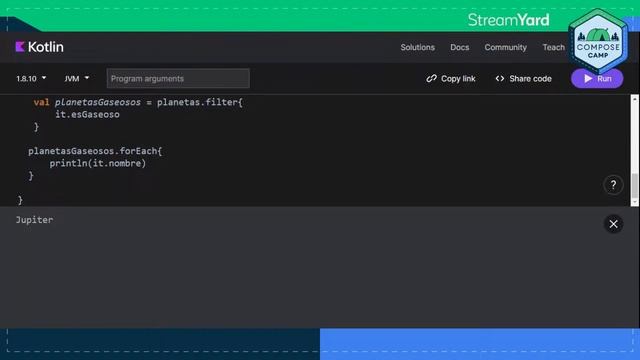Focus the Program arguments field
640x360 pixels.
coord(178,78)
